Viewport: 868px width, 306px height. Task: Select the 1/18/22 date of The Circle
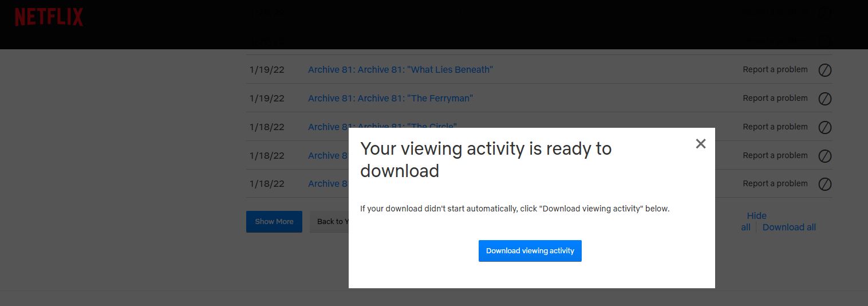[x=267, y=127]
